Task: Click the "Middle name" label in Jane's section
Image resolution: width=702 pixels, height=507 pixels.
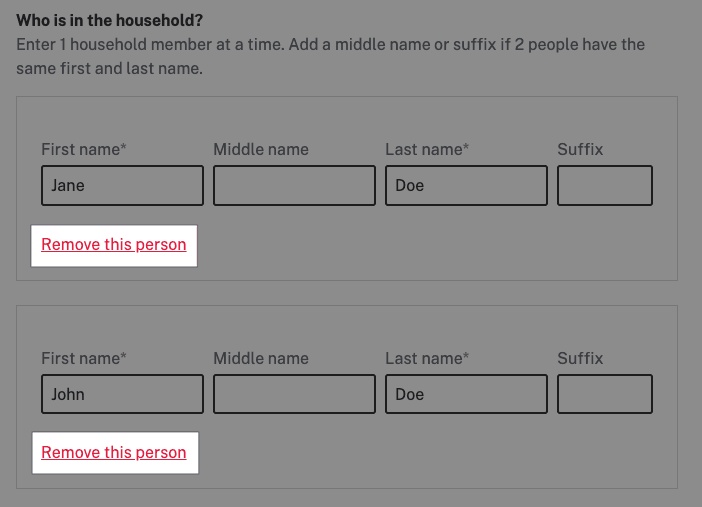Action: [261, 150]
